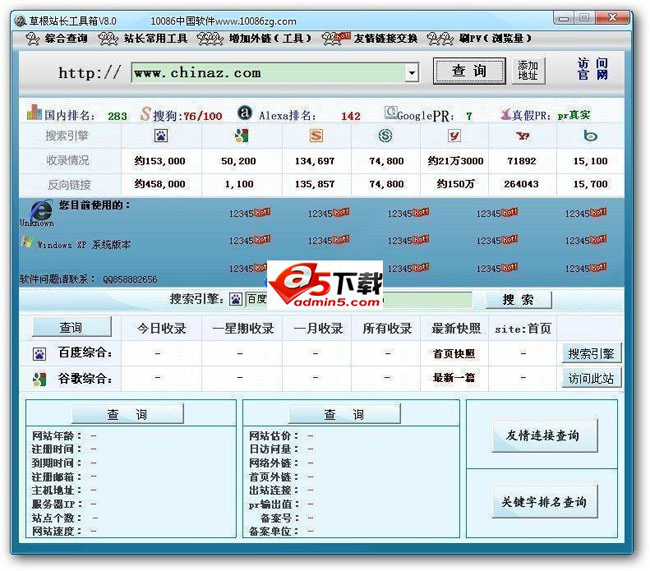Click the green Soso circle icon
Image resolution: width=650 pixels, height=571 pixels.
pos(385,136)
